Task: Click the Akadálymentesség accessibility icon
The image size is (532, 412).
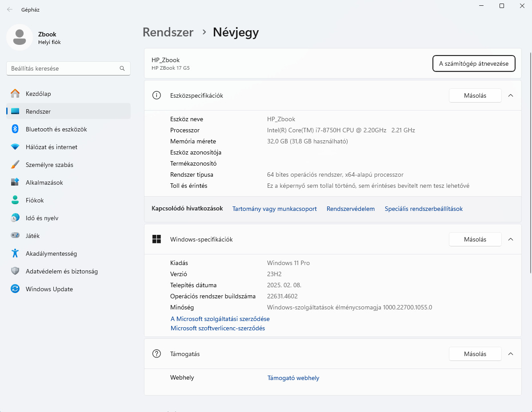Action: pos(15,253)
